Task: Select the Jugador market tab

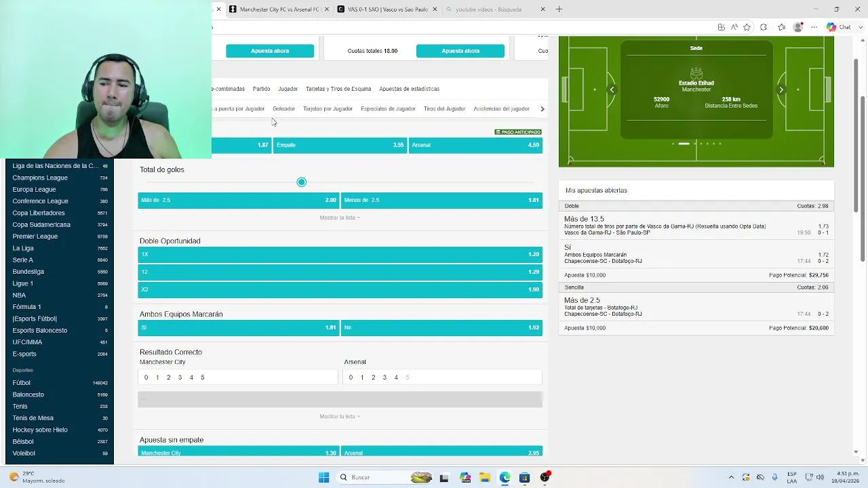Action: coord(288,89)
